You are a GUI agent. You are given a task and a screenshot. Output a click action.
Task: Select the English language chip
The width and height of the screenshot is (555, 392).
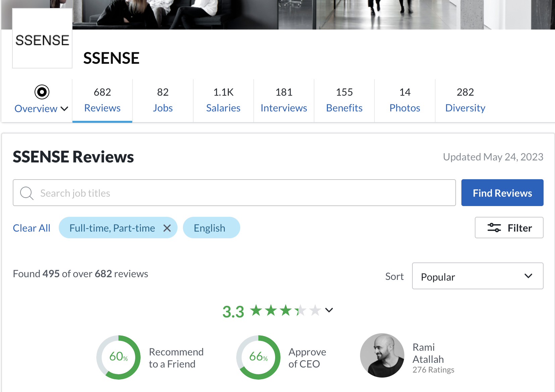tap(211, 228)
